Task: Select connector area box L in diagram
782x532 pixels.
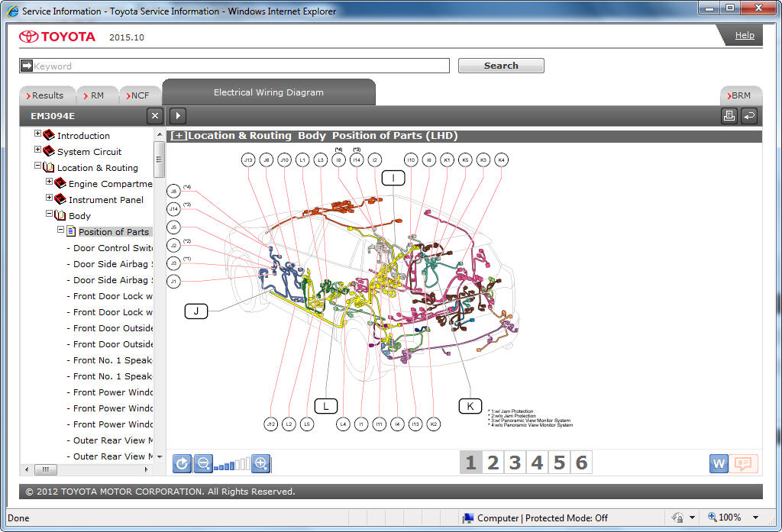Action: [326, 406]
